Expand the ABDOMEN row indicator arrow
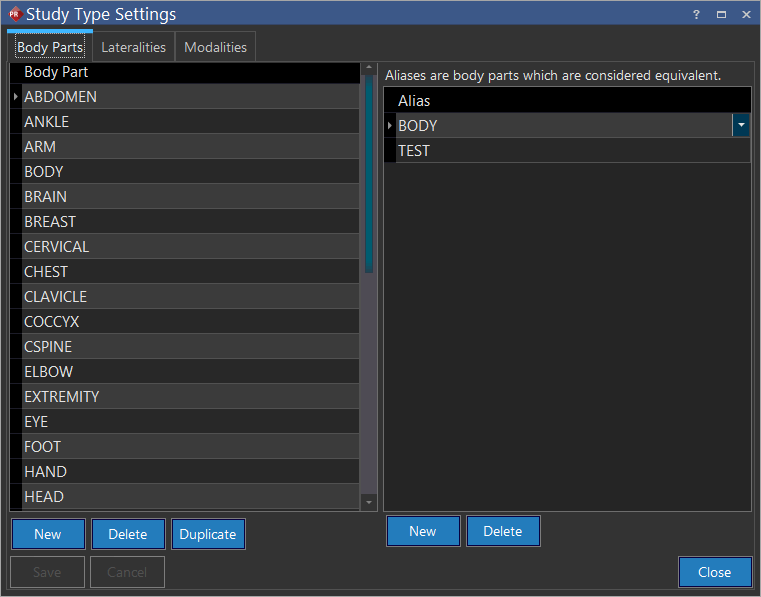 pos(15,97)
